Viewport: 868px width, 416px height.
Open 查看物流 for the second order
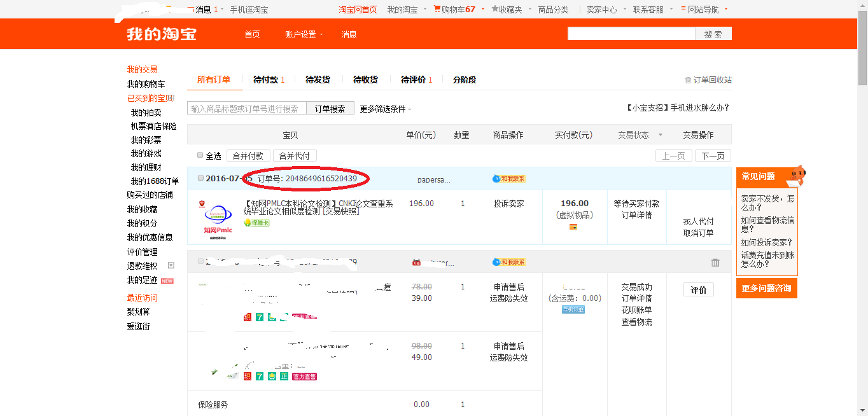click(636, 322)
